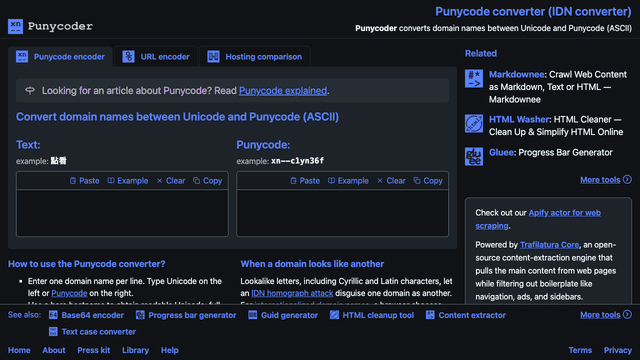
Task: Click the Base64 encoder icon in See also
Action: tap(53, 315)
